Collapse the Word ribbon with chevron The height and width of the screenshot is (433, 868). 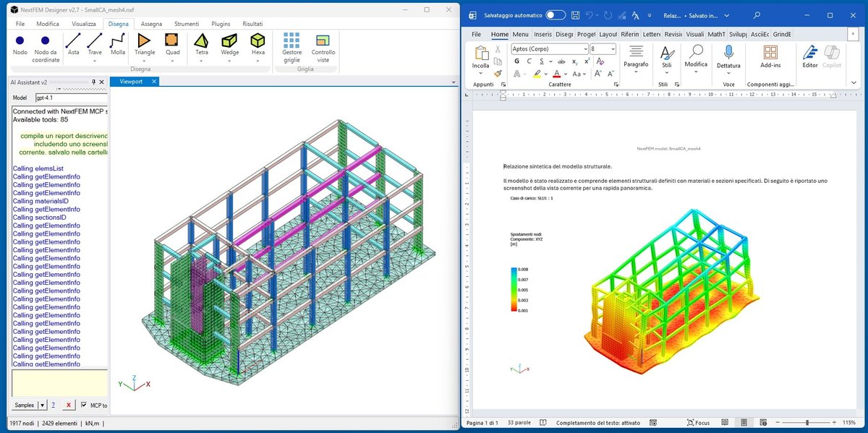tap(855, 85)
